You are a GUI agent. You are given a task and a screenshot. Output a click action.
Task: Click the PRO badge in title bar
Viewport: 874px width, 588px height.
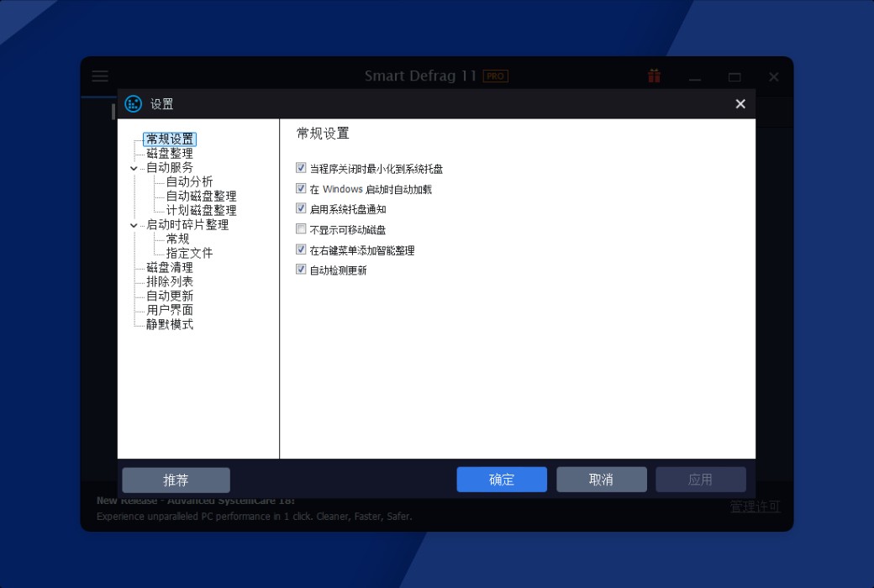[x=496, y=76]
